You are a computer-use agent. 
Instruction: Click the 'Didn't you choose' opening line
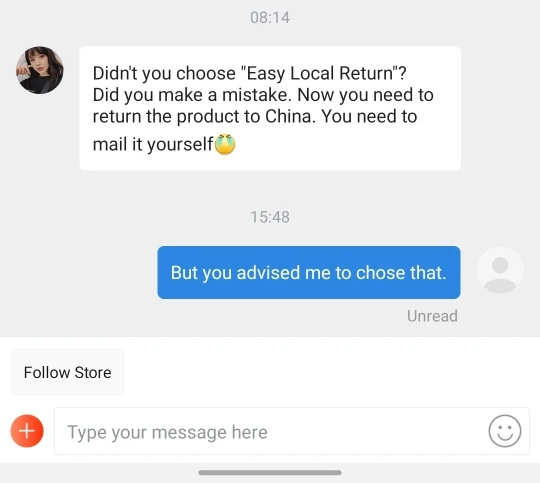(249, 73)
